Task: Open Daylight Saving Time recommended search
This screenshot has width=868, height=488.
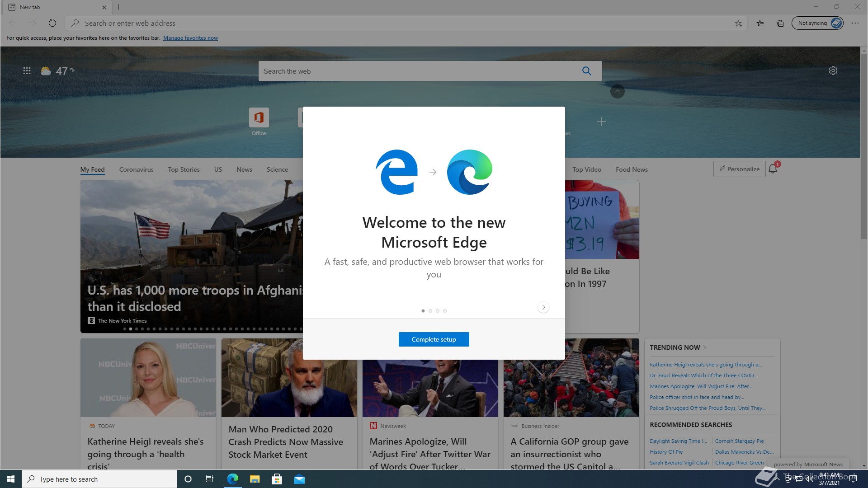Action: coord(678,441)
